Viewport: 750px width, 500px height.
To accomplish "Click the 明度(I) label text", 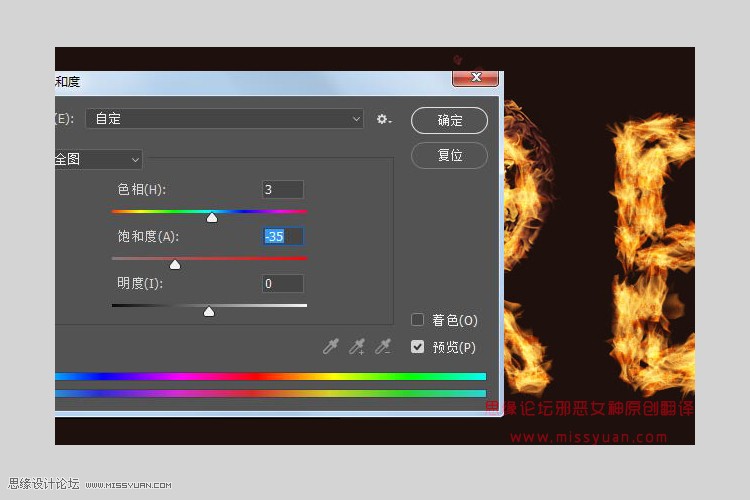I will click(x=140, y=283).
